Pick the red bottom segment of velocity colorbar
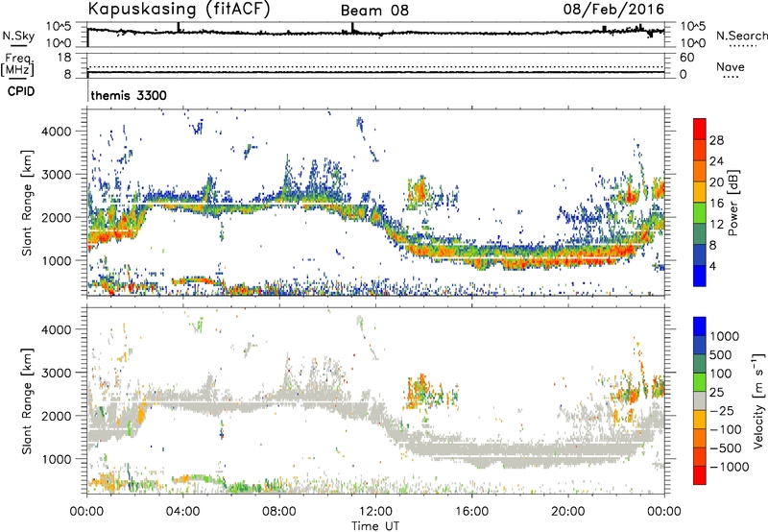768x532 pixels. tap(700, 475)
